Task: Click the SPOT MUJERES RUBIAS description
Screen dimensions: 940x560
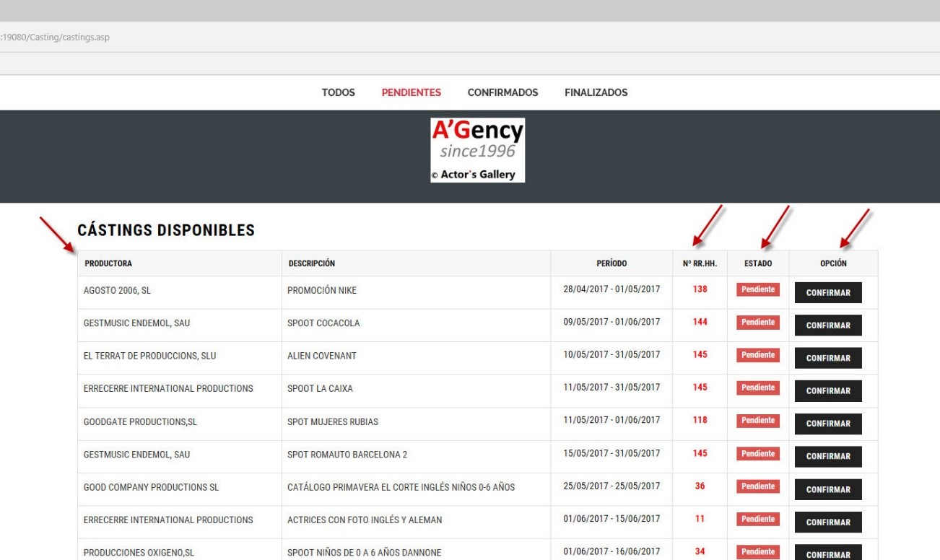Action: tap(333, 421)
